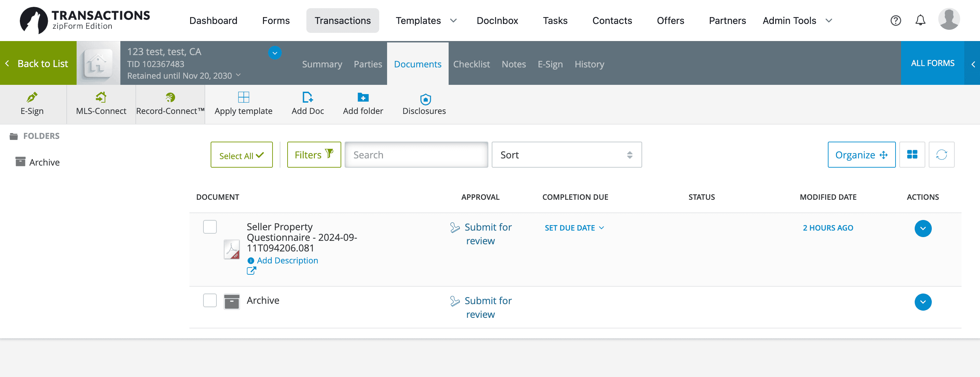Select Archive folder in Folders sidebar
Image resolution: width=980 pixels, height=377 pixels.
pyautogui.click(x=37, y=162)
